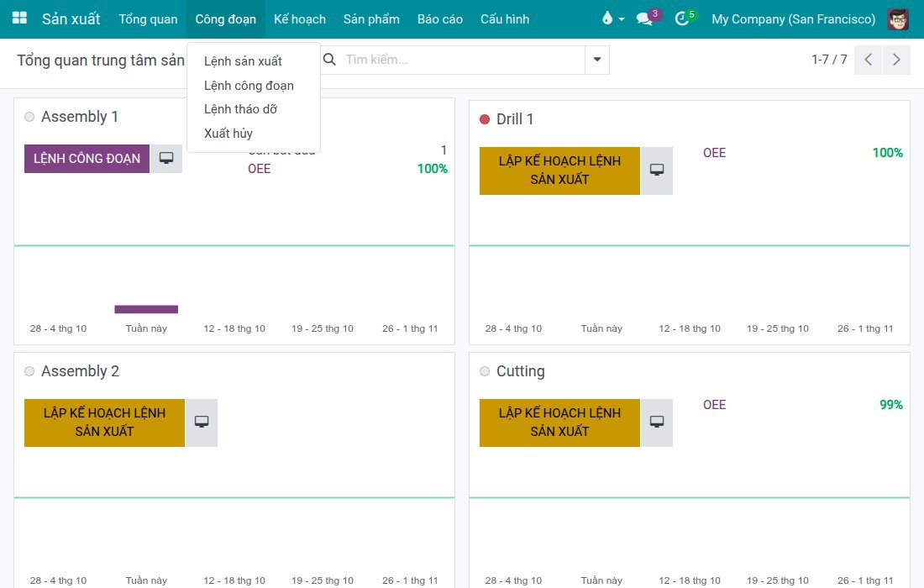Open tablet view for Cutting
The image size is (924, 588).
click(657, 423)
